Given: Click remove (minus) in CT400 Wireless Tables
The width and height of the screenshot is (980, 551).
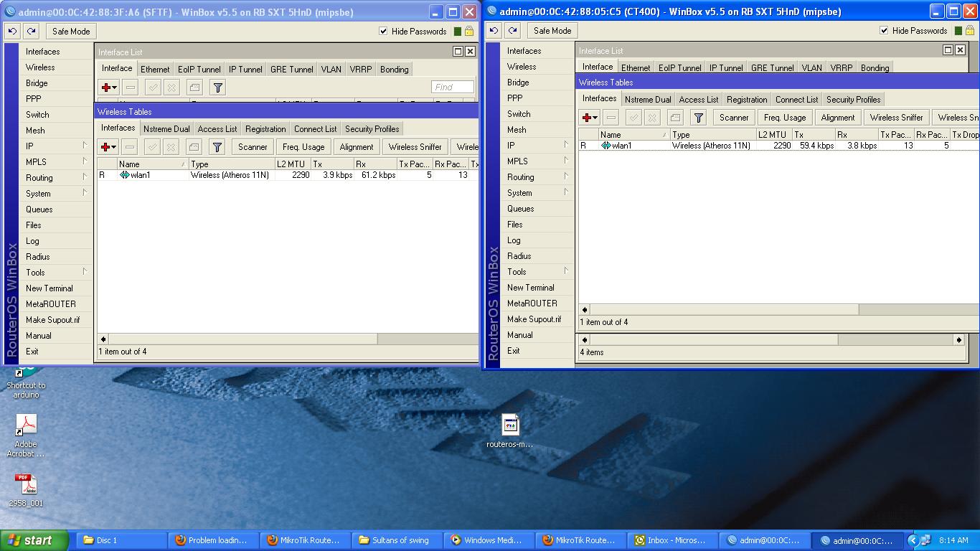Looking at the screenshot, I should [x=611, y=118].
